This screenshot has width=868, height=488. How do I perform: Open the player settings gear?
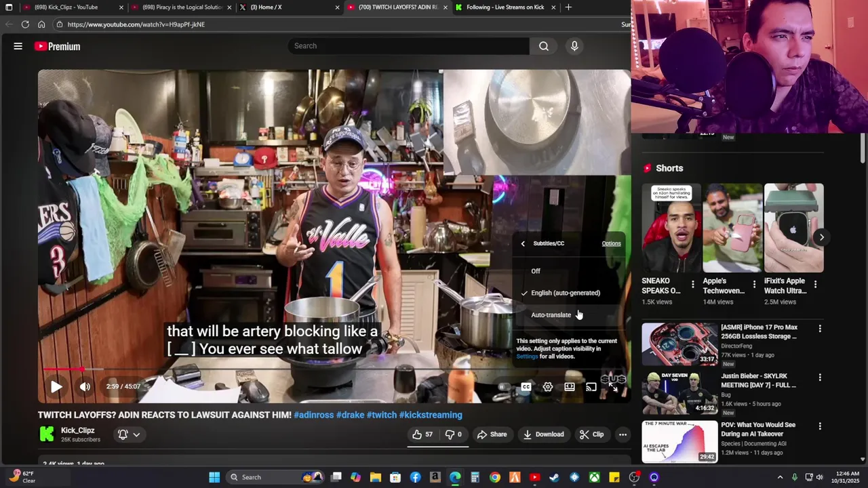548,387
